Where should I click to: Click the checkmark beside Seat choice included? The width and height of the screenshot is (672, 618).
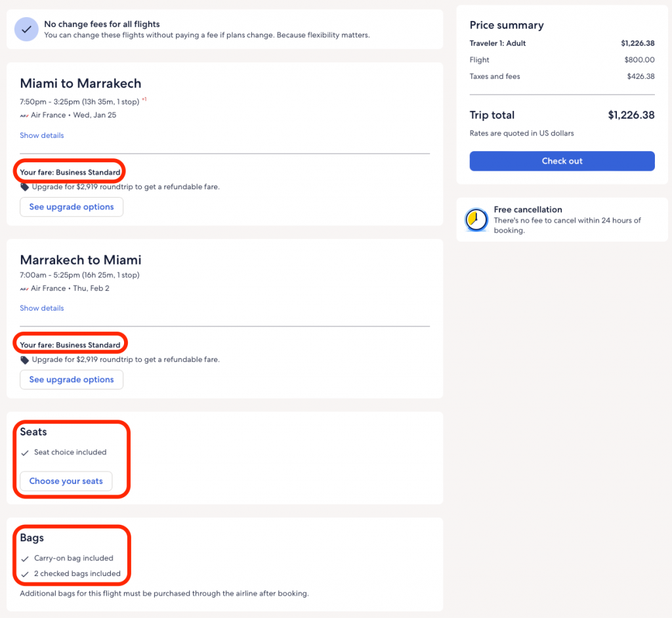25,452
